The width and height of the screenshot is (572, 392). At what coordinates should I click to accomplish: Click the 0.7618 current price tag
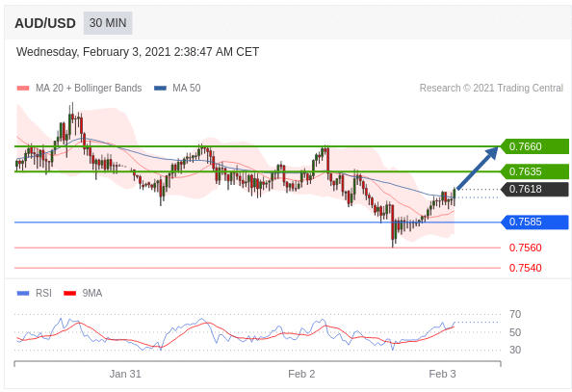click(534, 189)
